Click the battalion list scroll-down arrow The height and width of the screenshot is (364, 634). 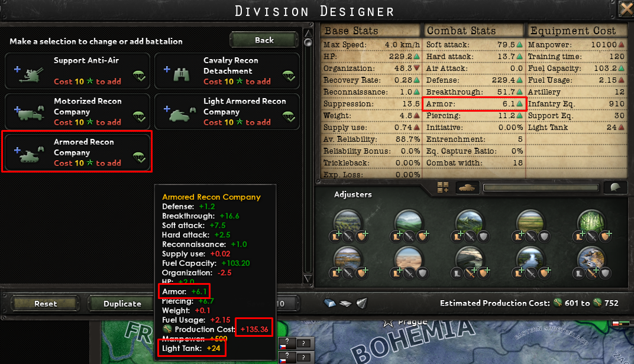[x=308, y=279]
